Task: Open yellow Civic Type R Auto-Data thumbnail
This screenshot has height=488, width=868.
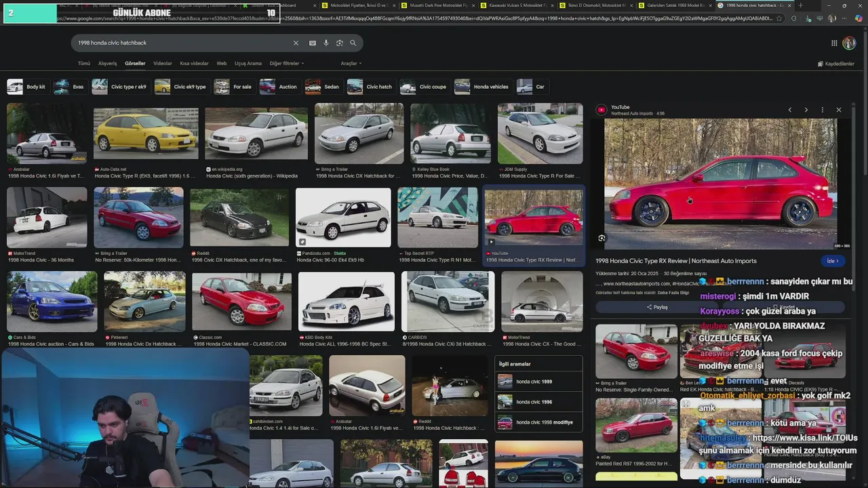Action: click(146, 134)
